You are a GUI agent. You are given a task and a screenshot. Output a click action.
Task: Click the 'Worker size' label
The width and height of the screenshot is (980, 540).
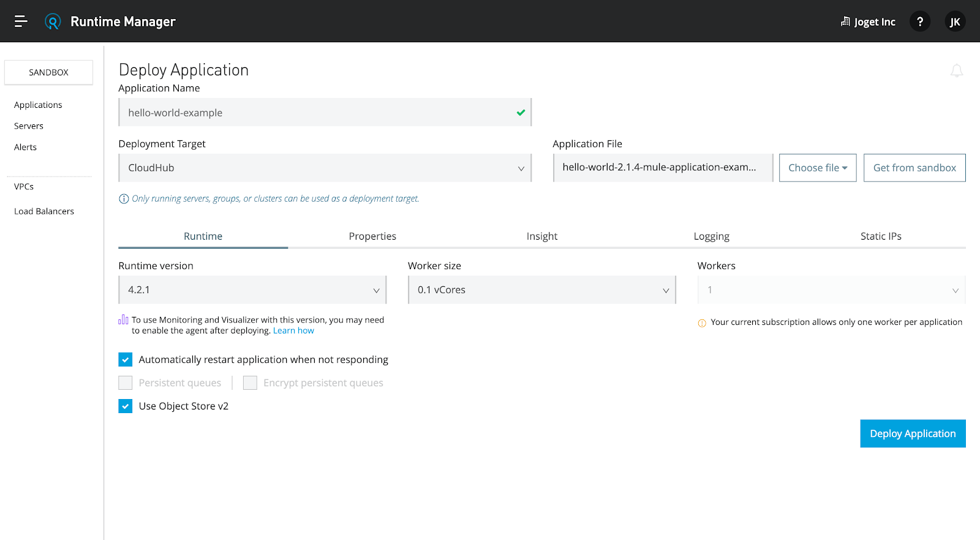click(x=435, y=265)
